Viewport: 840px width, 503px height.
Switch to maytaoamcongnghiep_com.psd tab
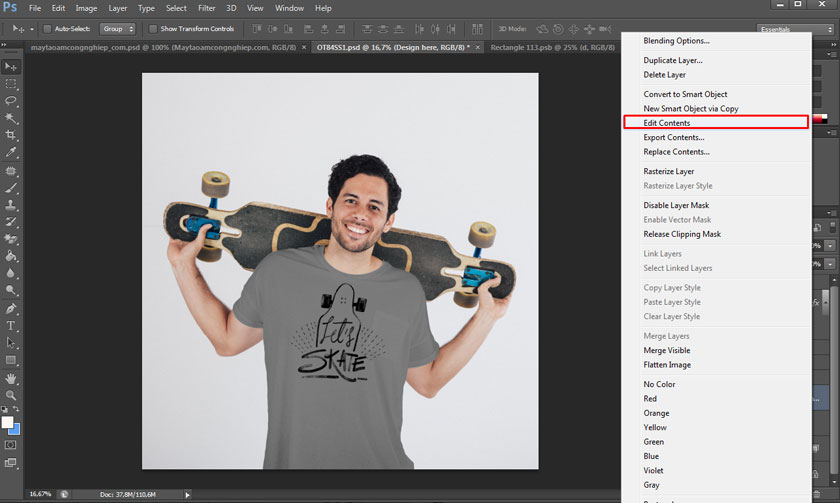(163, 48)
